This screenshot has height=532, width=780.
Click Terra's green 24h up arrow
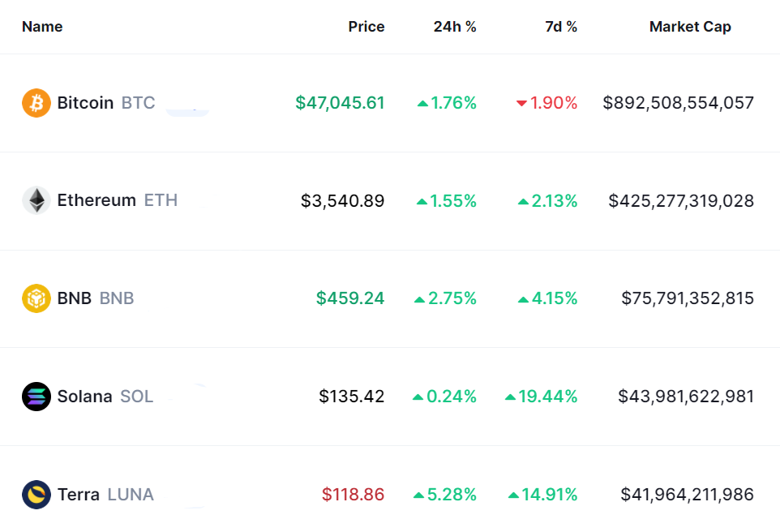[418, 495]
